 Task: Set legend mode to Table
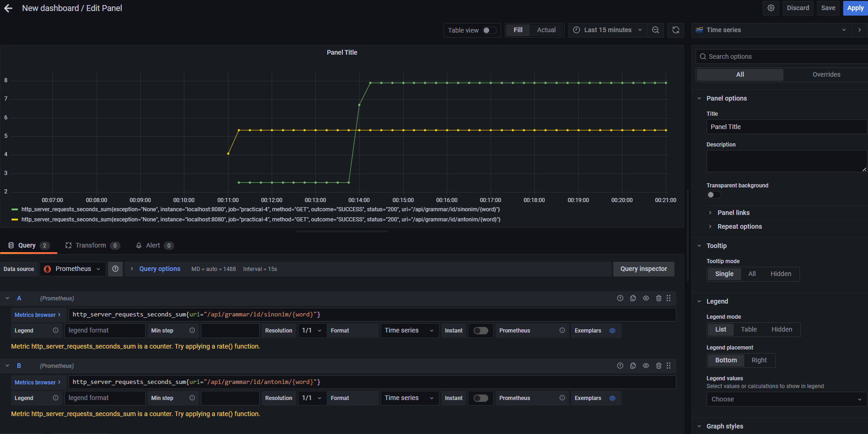tap(748, 329)
